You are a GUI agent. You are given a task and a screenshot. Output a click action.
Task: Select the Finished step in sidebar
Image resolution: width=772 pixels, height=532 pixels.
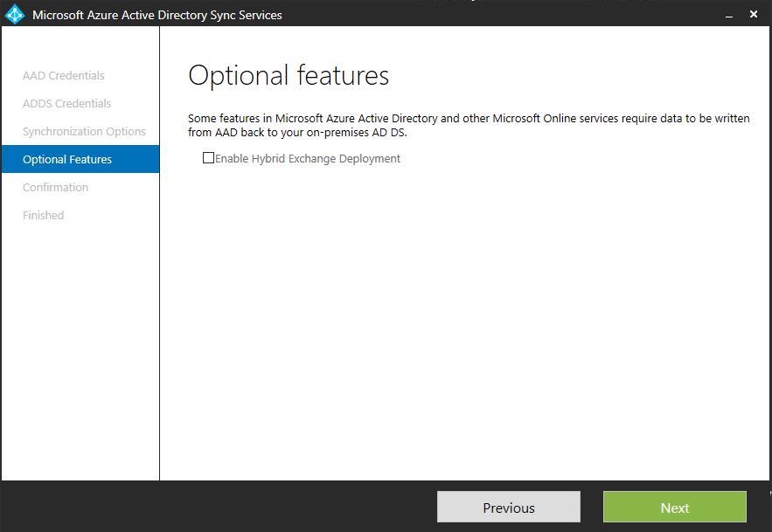(x=44, y=215)
